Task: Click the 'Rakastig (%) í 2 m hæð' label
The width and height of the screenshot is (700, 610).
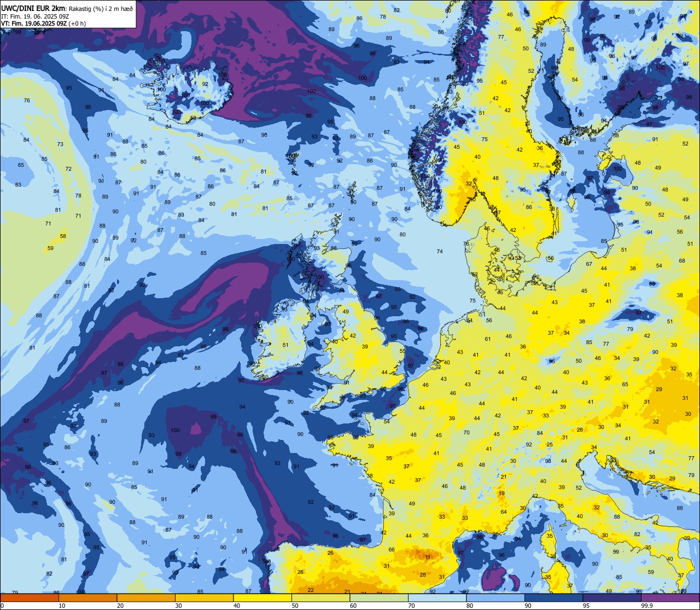Action: [x=100, y=8]
